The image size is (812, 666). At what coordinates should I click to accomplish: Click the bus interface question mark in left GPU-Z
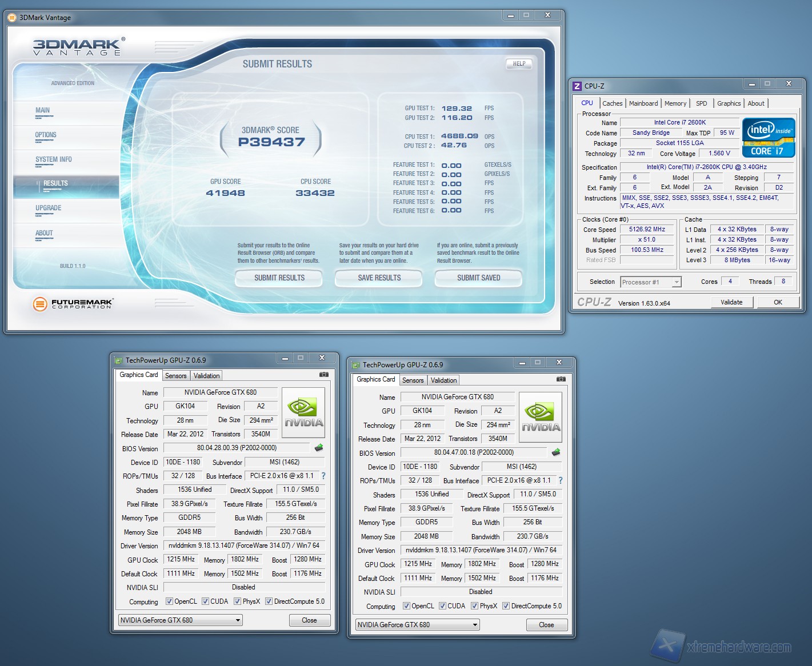(x=323, y=476)
